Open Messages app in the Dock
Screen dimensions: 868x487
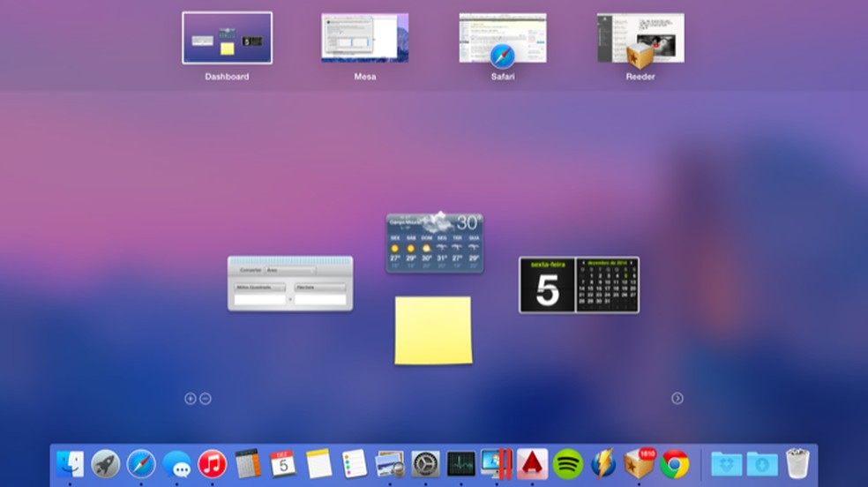[x=176, y=463]
